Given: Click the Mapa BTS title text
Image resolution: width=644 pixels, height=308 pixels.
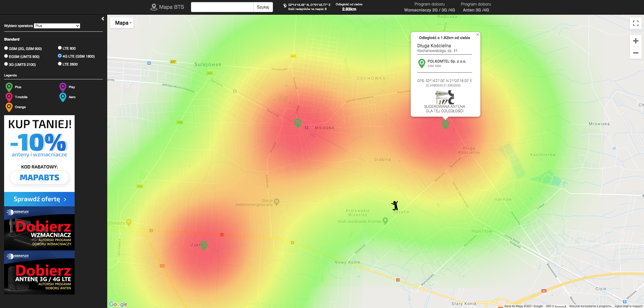Looking at the screenshot, I should (172, 7).
